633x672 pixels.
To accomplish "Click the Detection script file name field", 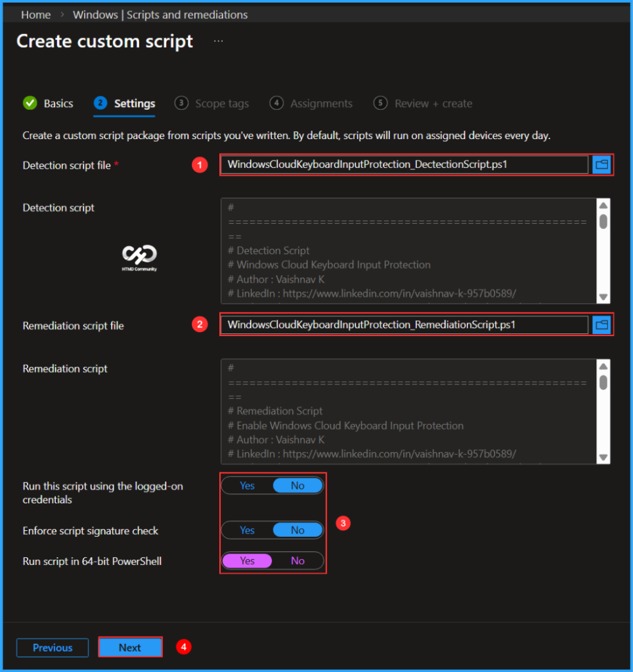I will pyautogui.click(x=404, y=165).
